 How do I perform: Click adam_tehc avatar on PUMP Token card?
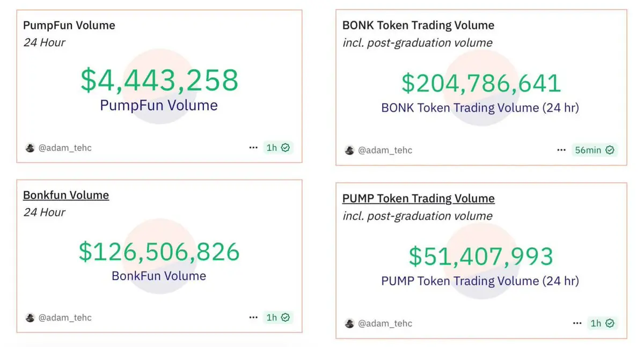click(349, 323)
